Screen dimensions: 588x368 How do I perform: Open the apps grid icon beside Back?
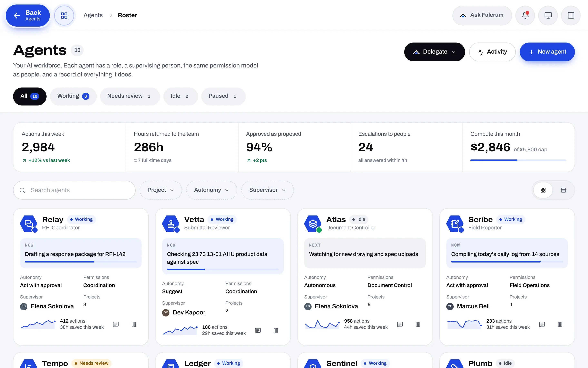(64, 16)
